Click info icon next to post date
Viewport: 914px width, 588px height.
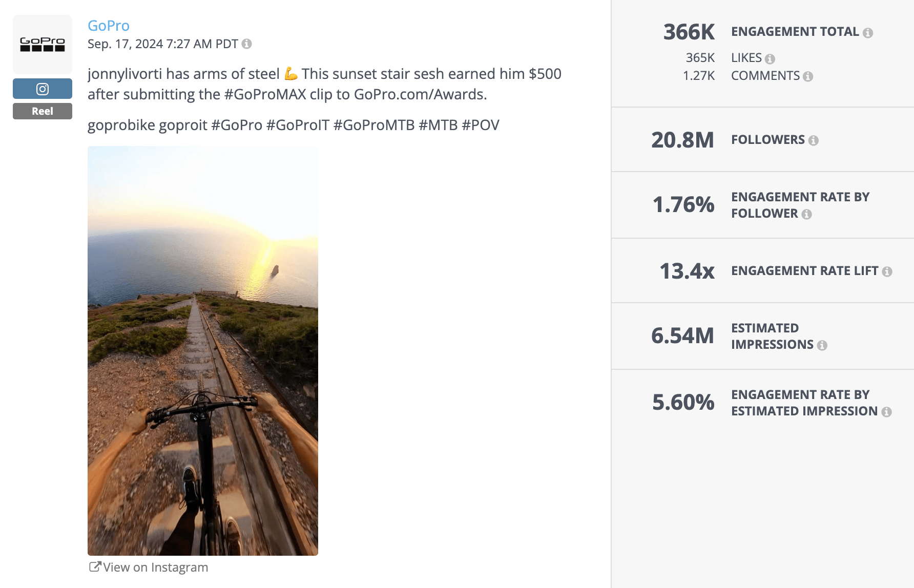coord(246,44)
